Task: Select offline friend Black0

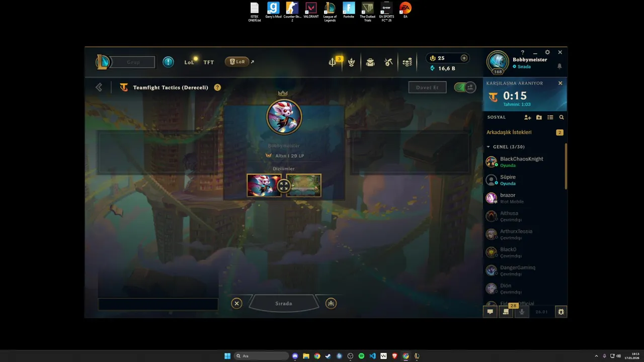Action: click(x=524, y=252)
